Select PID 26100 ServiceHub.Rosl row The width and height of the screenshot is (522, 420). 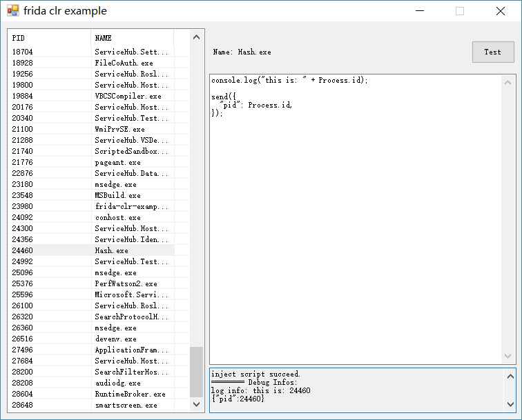tap(91, 306)
